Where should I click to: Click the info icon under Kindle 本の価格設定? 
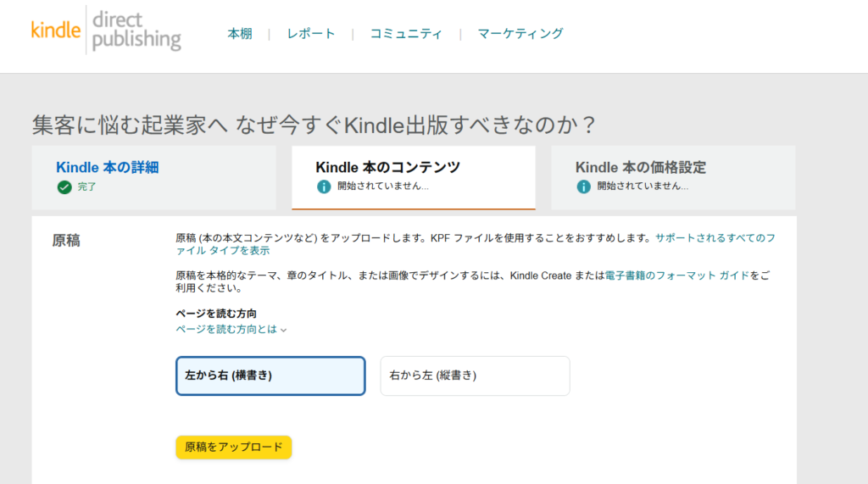(583, 186)
